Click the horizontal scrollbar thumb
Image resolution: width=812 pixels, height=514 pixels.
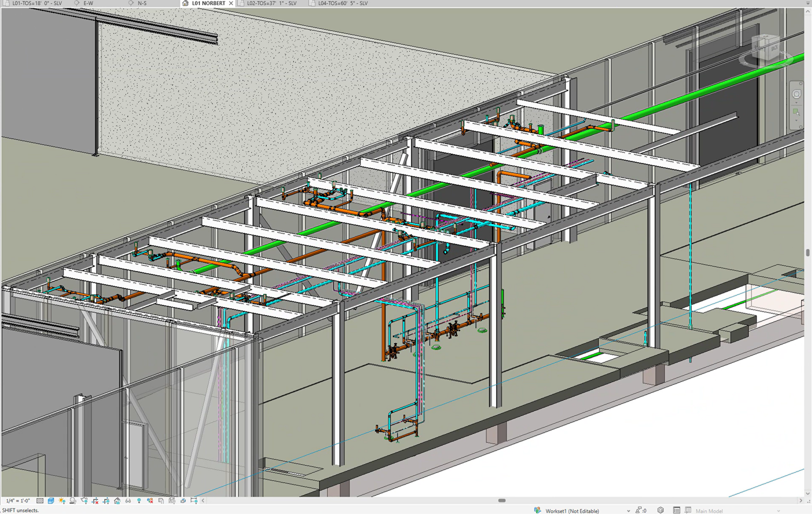click(502, 500)
